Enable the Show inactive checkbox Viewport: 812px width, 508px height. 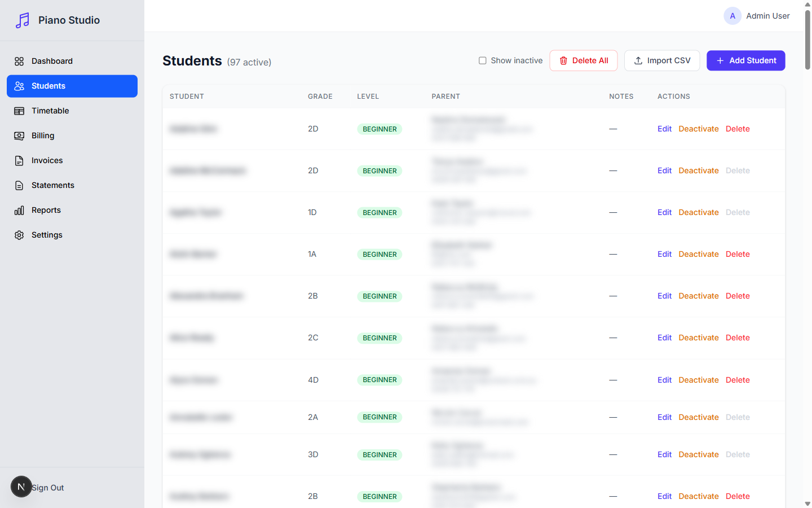click(483, 60)
